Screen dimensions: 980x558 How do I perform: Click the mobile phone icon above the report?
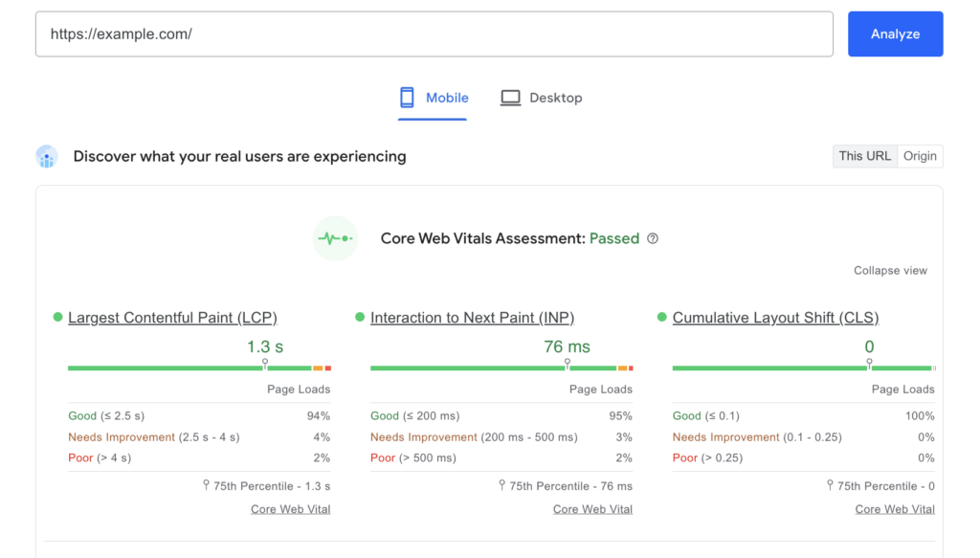[x=406, y=97]
